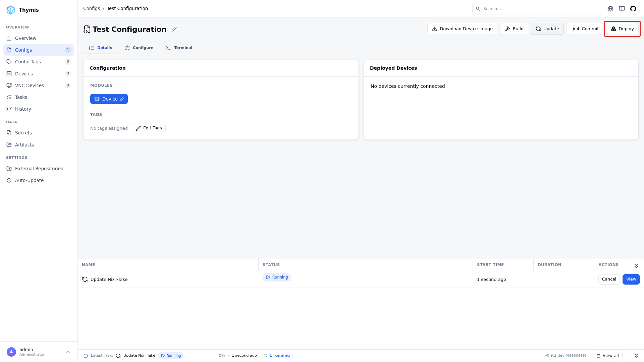The image size is (644, 362).
Task: Click the Edit Tags button
Action: (x=149, y=128)
